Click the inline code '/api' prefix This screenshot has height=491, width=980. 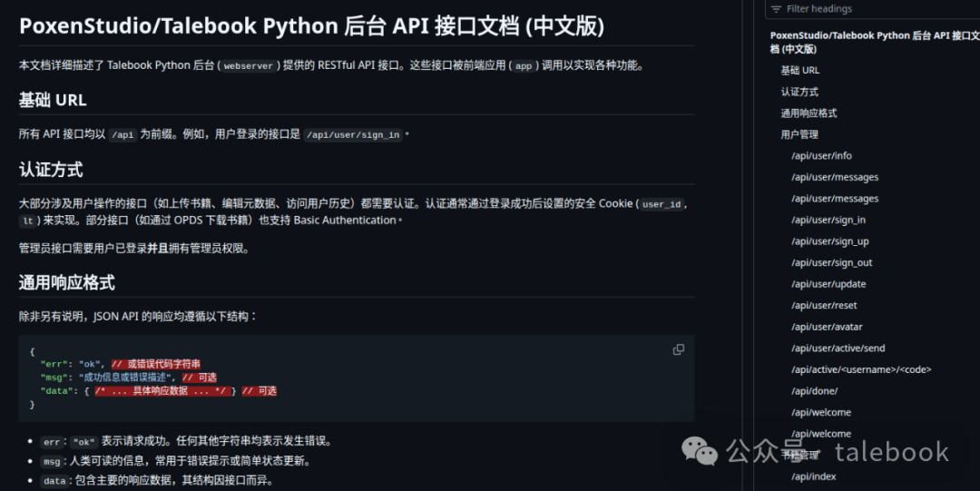[x=122, y=134]
